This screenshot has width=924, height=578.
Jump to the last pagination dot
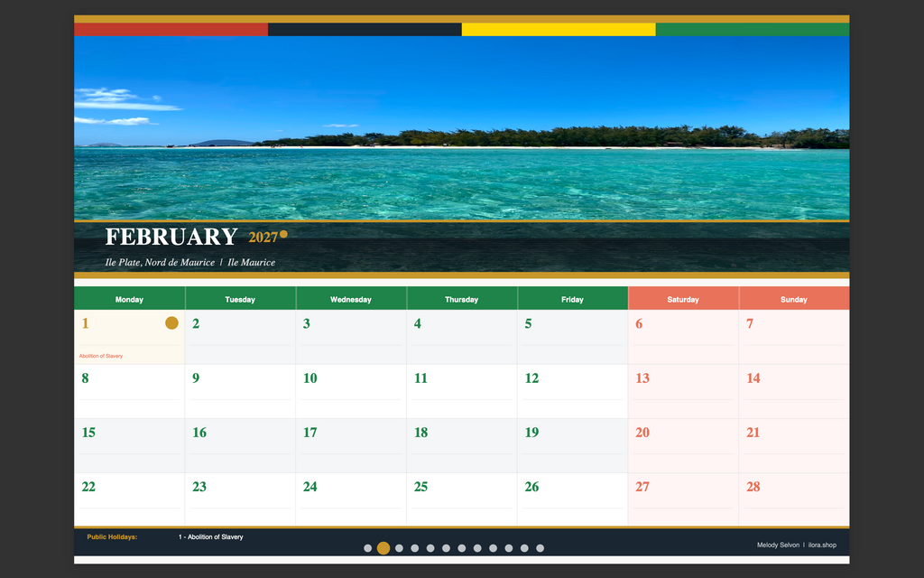[x=540, y=548]
